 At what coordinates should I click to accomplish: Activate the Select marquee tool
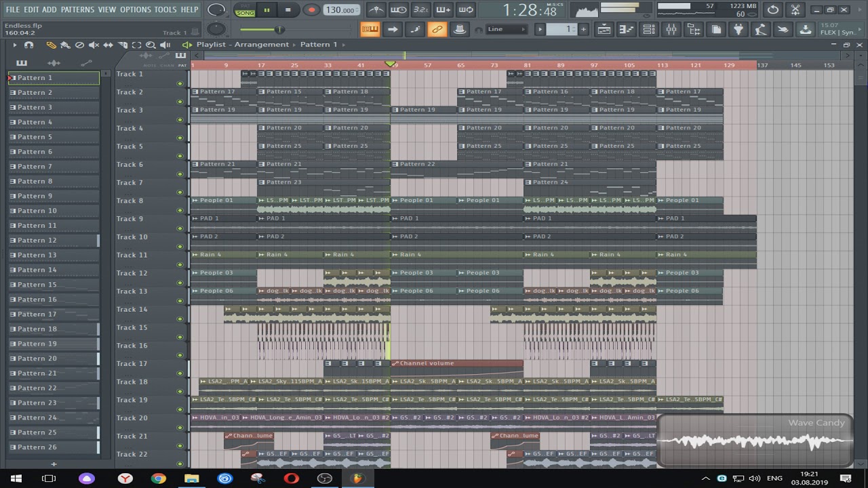point(136,45)
